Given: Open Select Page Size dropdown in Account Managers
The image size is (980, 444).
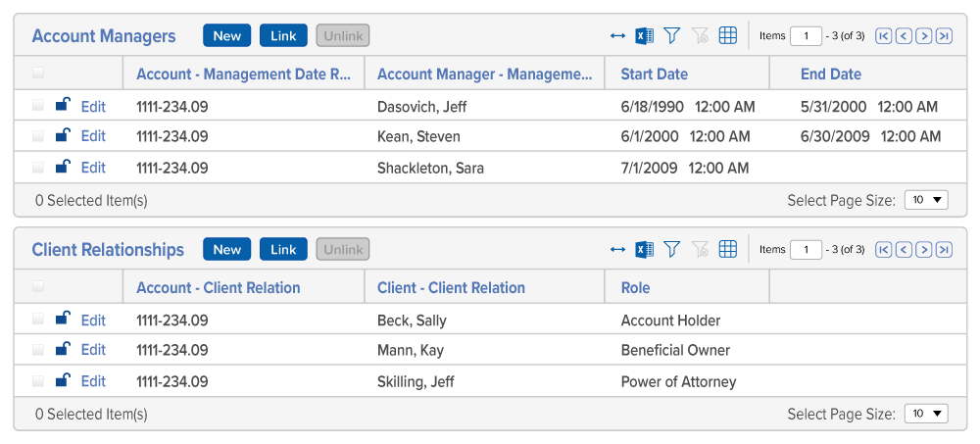Looking at the screenshot, I should click(926, 200).
